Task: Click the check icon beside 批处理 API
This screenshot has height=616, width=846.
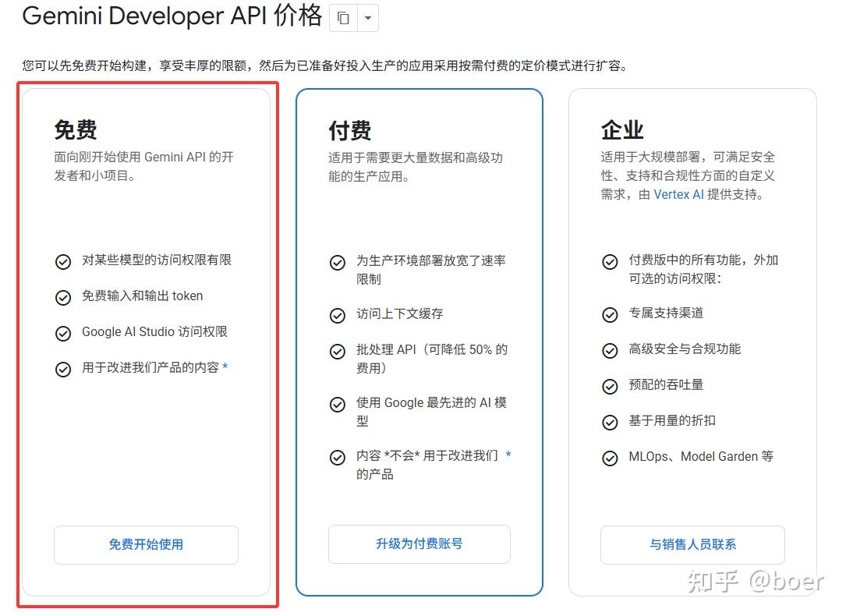Action: coord(338,352)
